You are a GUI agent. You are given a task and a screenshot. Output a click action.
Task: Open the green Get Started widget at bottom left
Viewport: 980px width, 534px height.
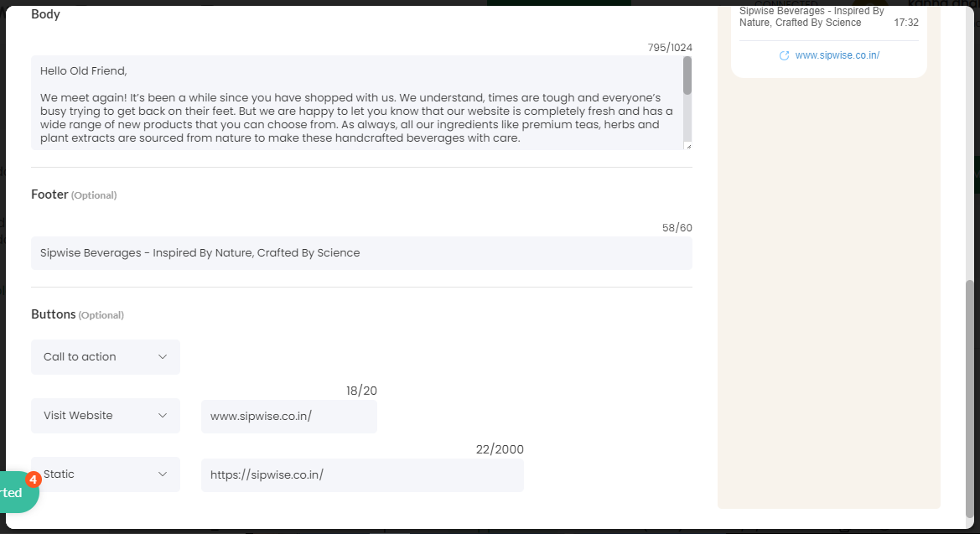pos(10,492)
